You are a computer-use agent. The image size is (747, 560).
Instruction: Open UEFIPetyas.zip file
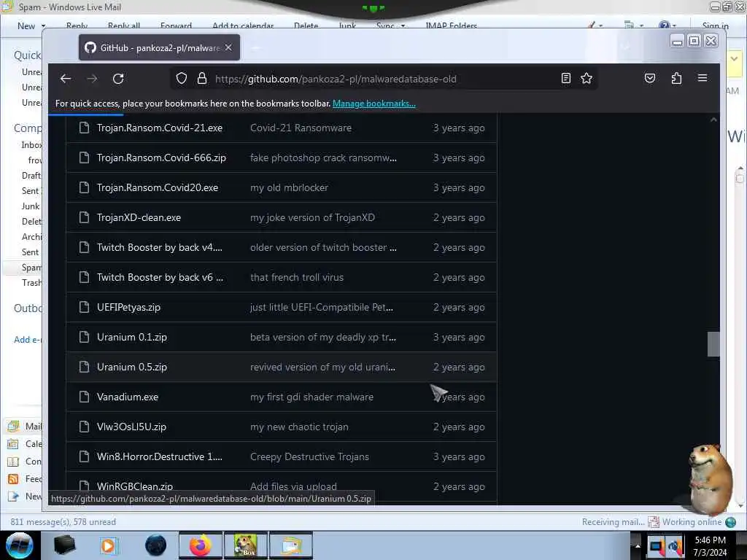pyautogui.click(x=128, y=307)
